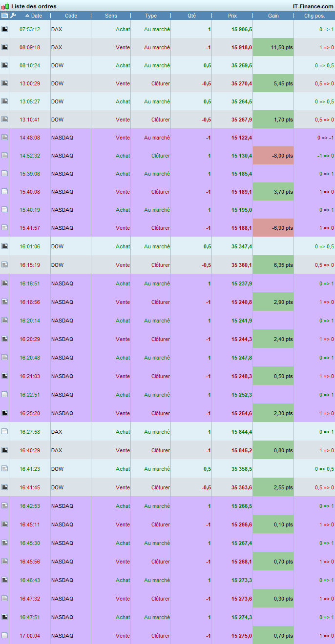Image resolution: width=335 pixels, height=644 pixels.
Task: Select the -8,00 pts loss cell
Action: tap(273, 156)
